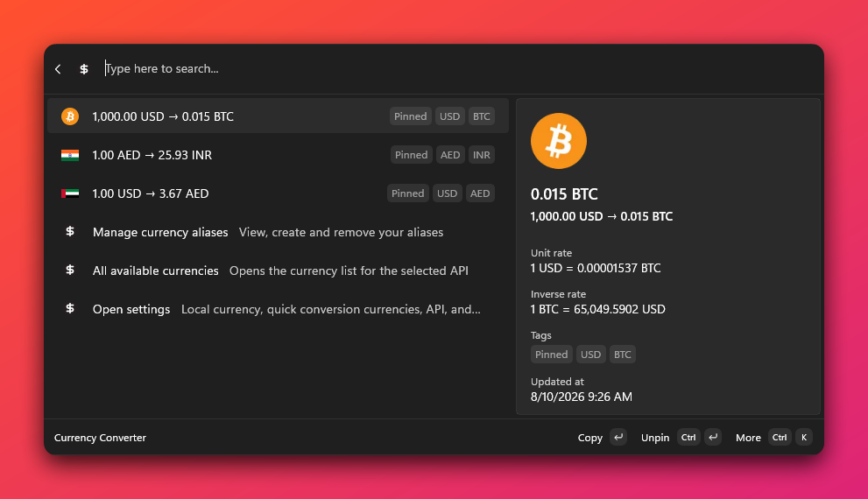The height and width of the screenshot is (499, 868).
Task: Click the USD tag in the USD to BTC row
Action: point(449,116)
